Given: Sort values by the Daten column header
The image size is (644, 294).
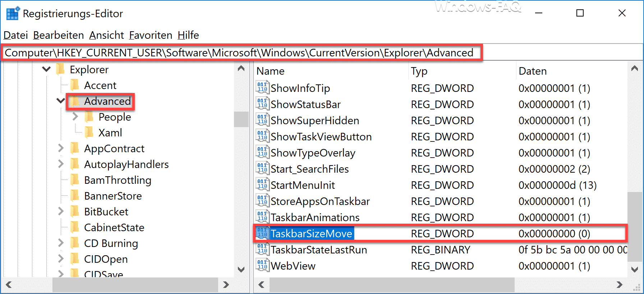Looking at the screenshot, I should 571,71.
